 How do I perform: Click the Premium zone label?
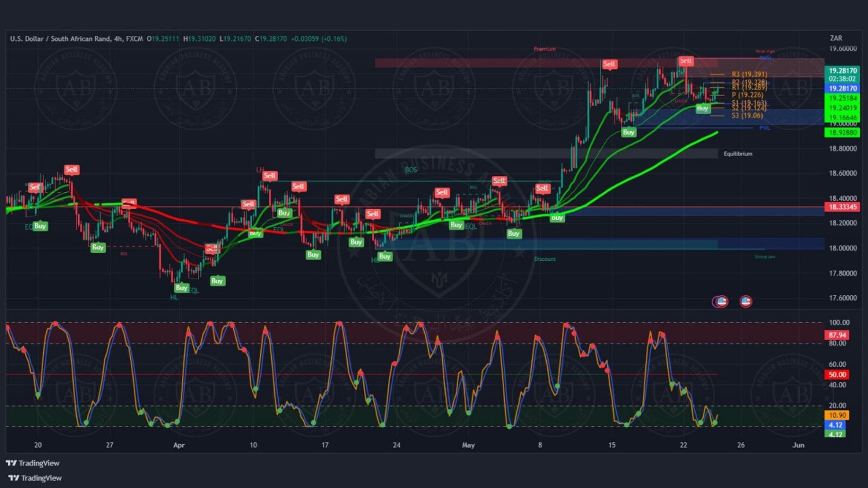pos(545,49)
